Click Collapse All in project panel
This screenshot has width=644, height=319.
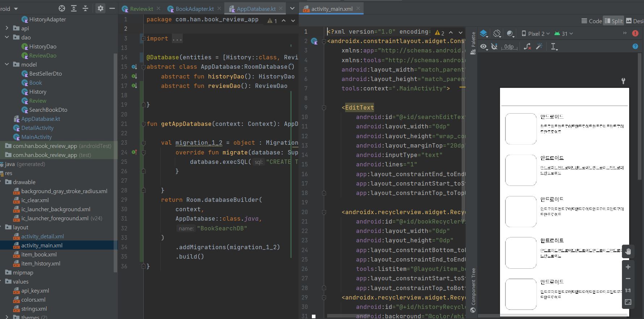(85, 8)
